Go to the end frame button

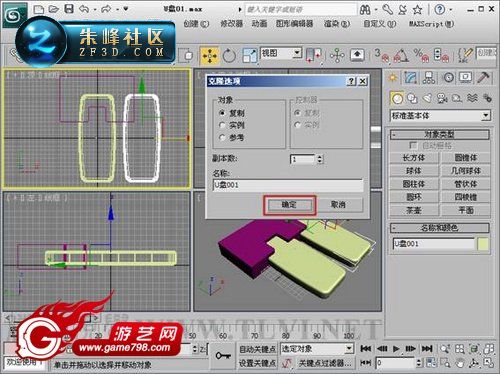click(427, 349)
